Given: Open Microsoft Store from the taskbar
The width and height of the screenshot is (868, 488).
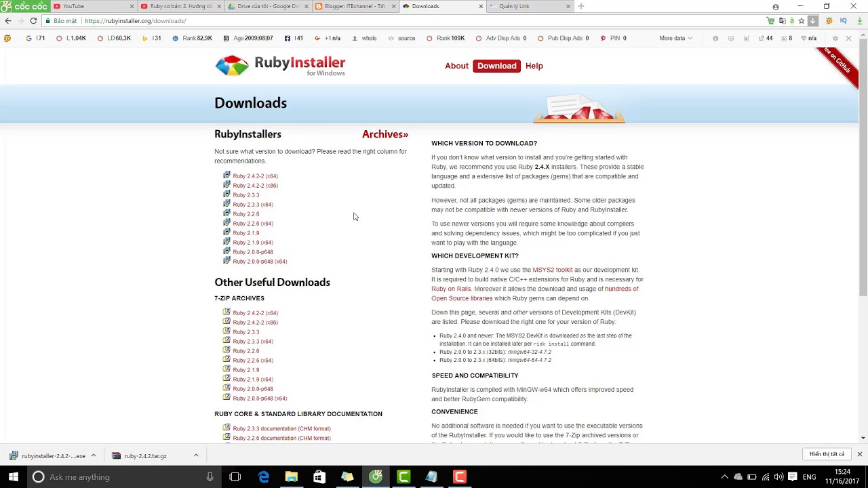Looking at the screenshot, I should 319,477.
